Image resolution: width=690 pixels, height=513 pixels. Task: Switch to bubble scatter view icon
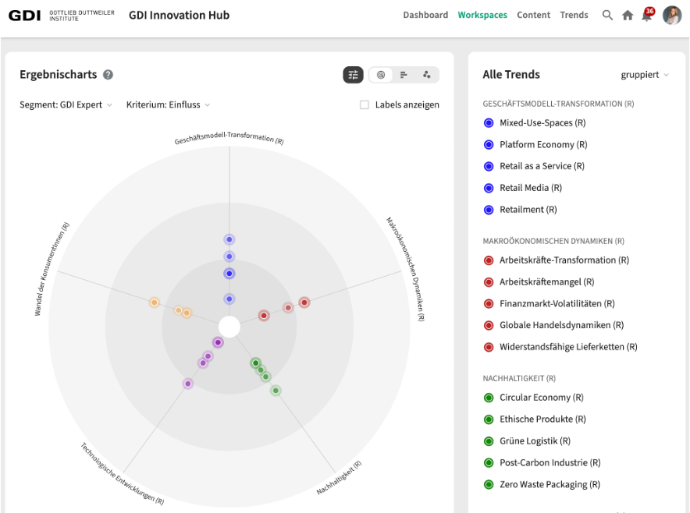427,75
